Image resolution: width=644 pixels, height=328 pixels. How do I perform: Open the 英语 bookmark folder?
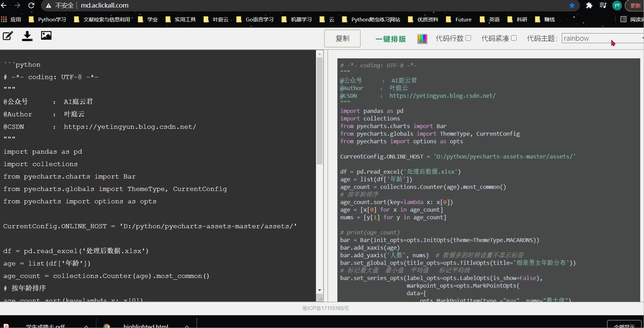[x=490, y=19]
